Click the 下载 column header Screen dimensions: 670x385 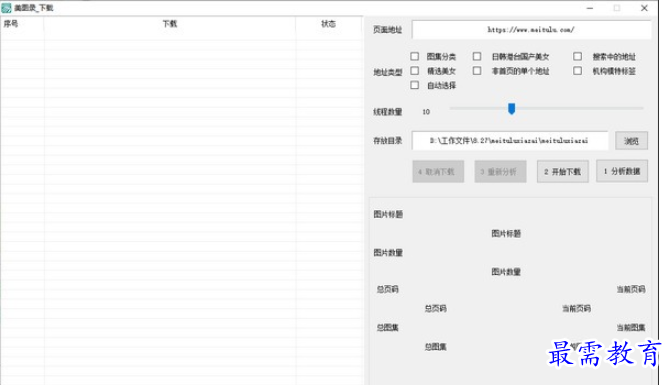[170, 24]
